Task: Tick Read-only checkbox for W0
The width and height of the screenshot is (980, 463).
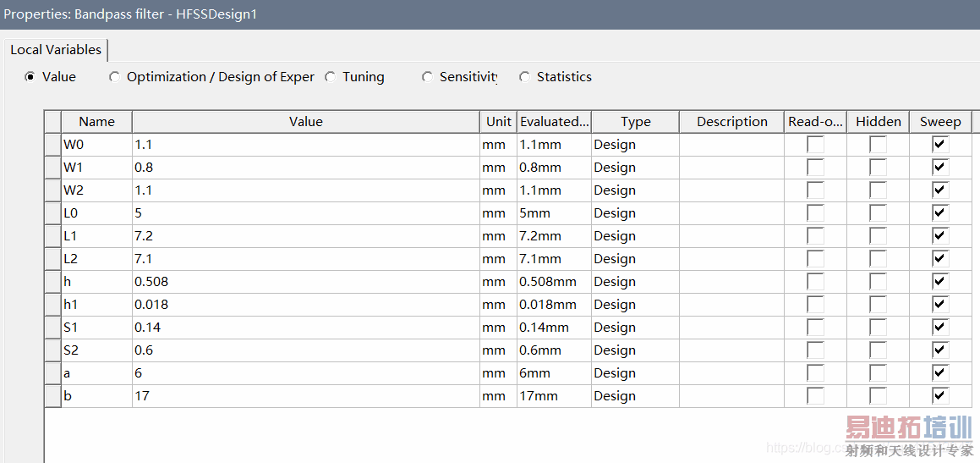Action: [815, 145]
